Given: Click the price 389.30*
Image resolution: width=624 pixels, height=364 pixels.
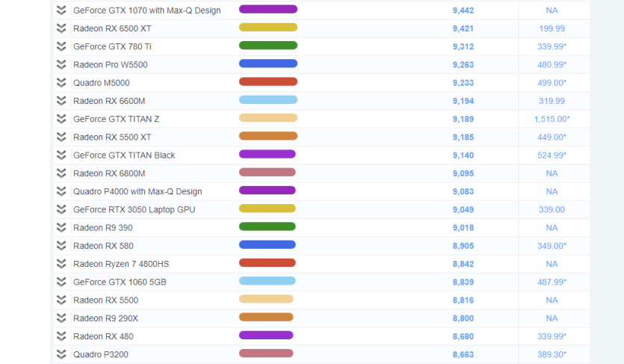Looking at the screenshot, I should [x=552, y=354].
